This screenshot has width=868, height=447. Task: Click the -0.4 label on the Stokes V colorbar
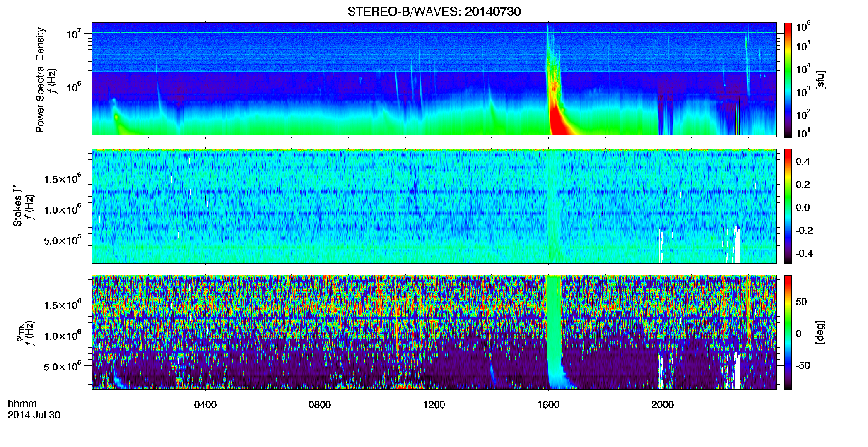(804, 254)
